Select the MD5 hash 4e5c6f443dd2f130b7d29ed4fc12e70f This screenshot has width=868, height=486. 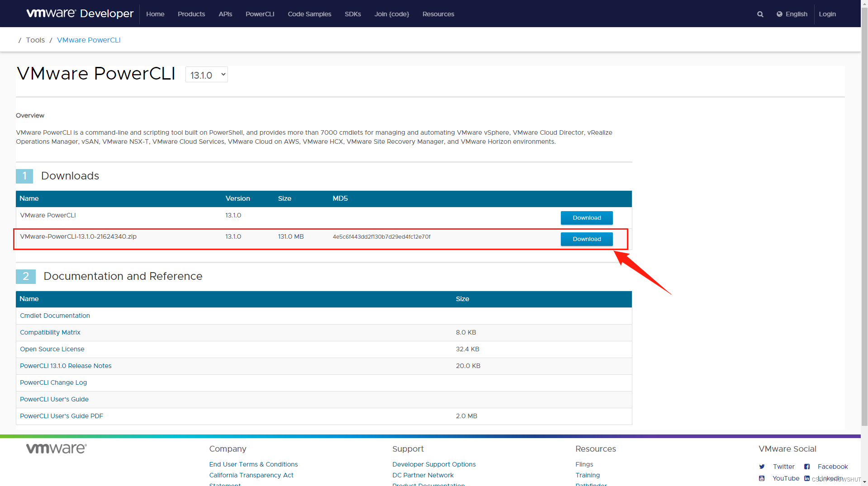381,236
